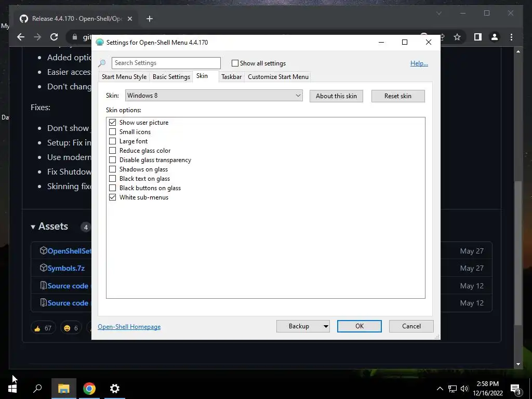This screenshot has height=399, width=532.
Task: Open Chrome side panel icon
Action: point(478,37)
